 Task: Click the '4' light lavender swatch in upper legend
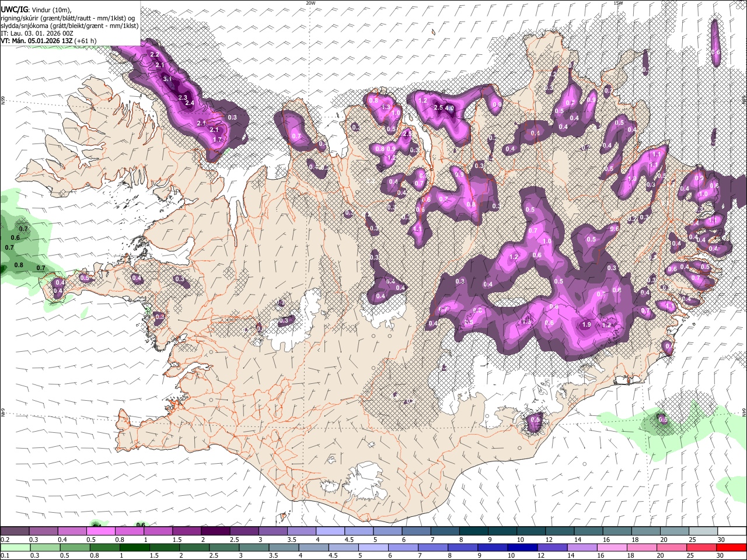(330, 531)
